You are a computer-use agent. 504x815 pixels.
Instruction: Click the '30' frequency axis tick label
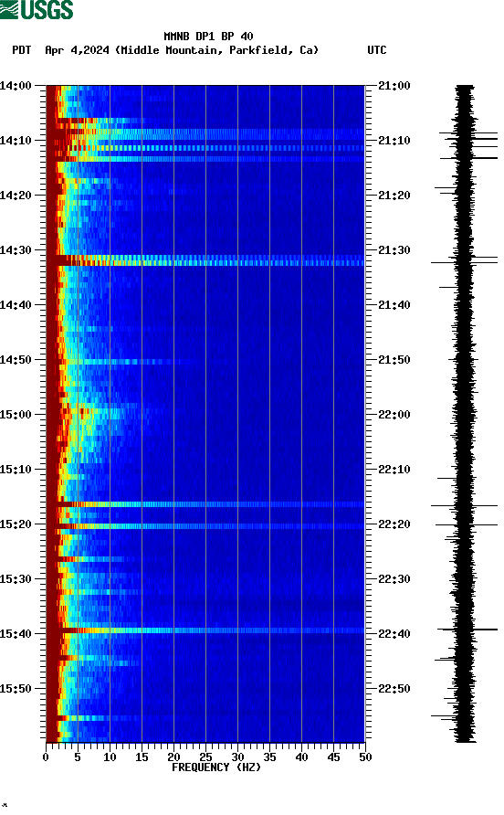pyautogui.click(x=238, y=757)
